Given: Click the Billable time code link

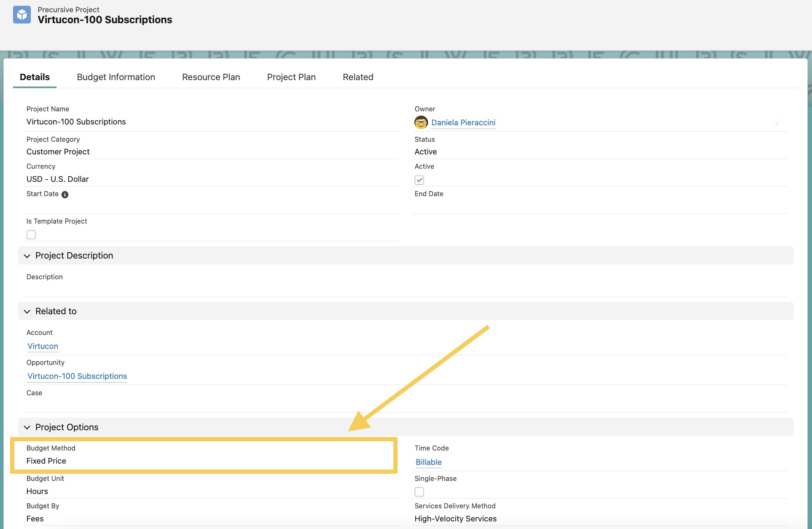Looking at the screenshot, I should 428,462.
